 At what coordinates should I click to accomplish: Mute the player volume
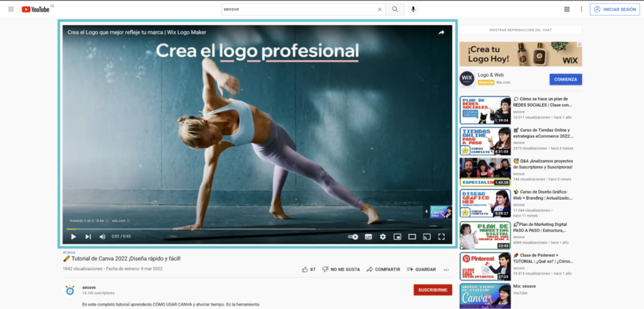[103, 236]
